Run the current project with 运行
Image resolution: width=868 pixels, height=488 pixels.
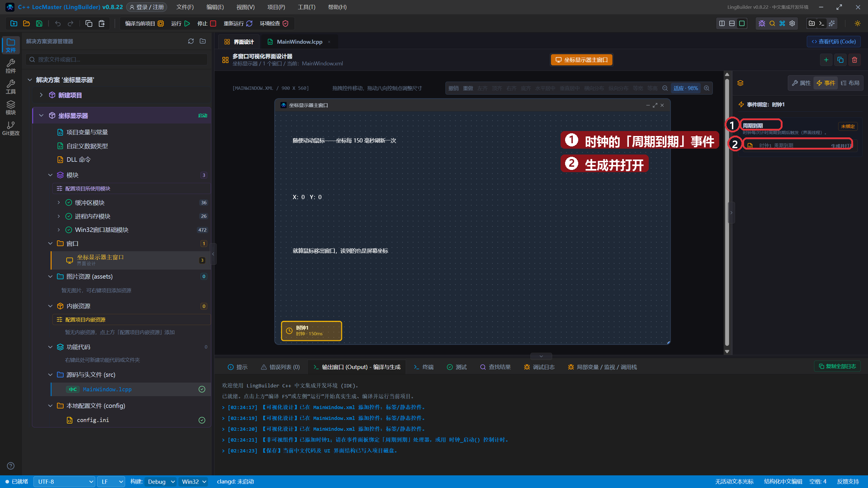[x=180, y=23]
